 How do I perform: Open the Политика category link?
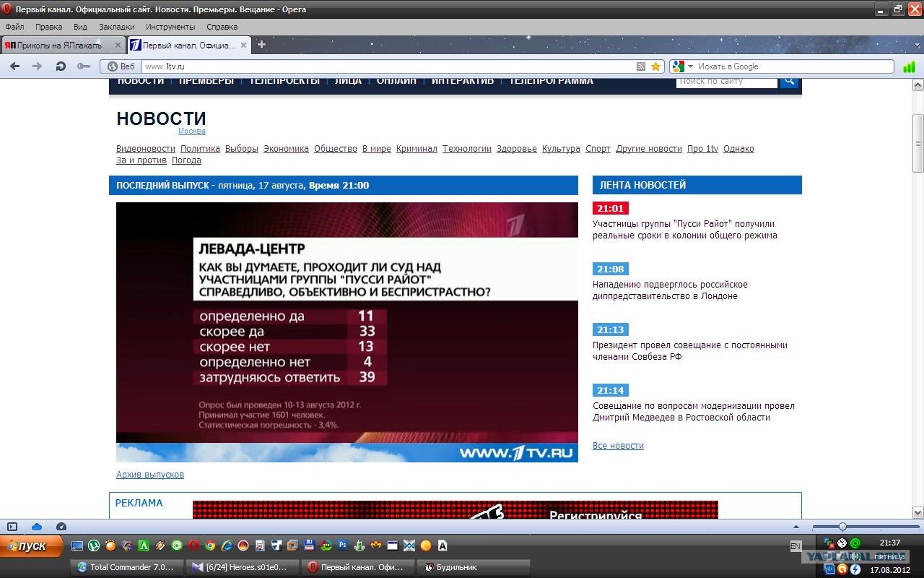(x=200, y=149)
